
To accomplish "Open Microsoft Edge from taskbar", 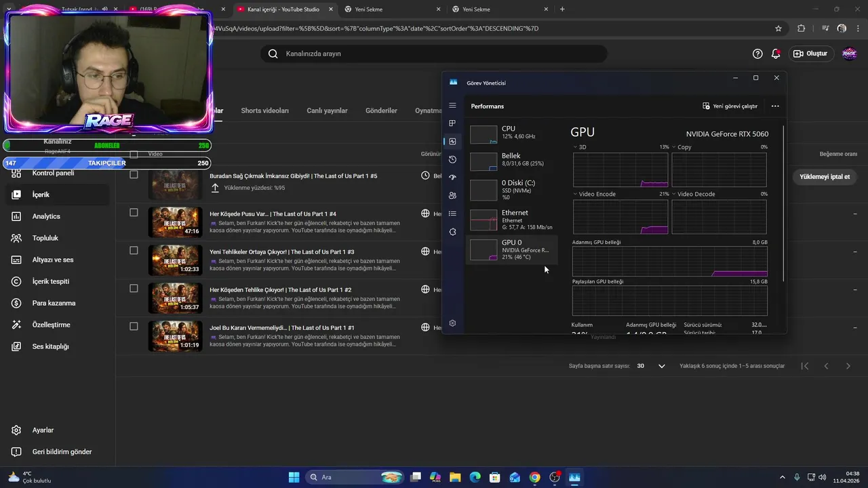I will [x=475, y=477].
